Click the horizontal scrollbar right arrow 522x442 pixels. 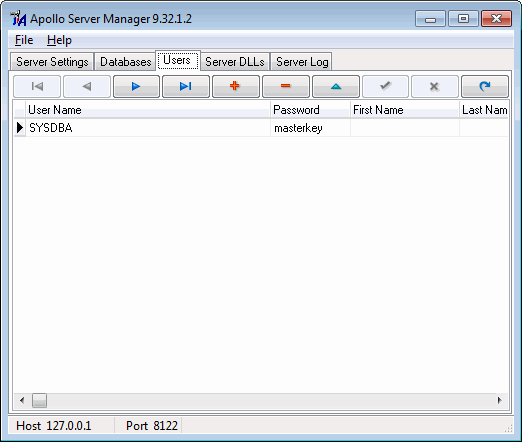(499, 400)
